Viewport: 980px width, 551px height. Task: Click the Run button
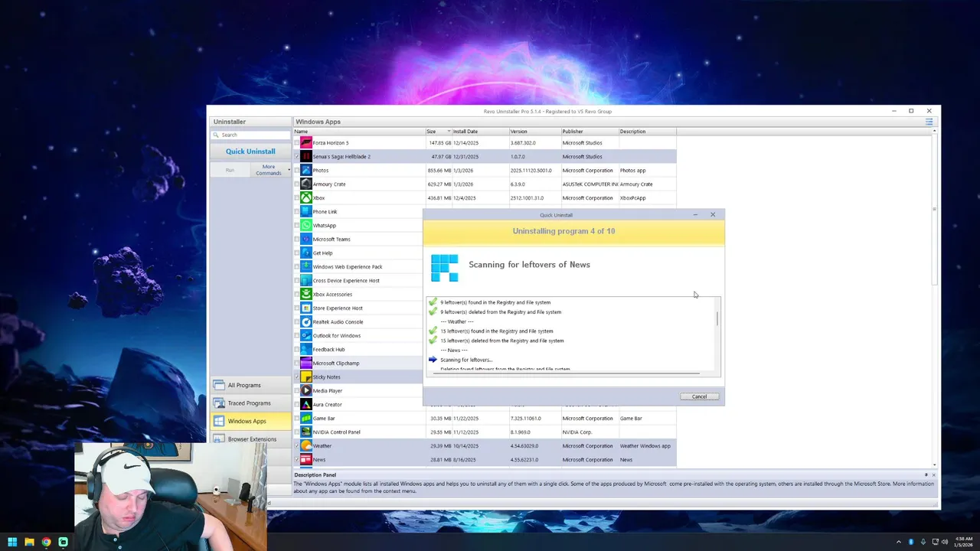point(230,170)
